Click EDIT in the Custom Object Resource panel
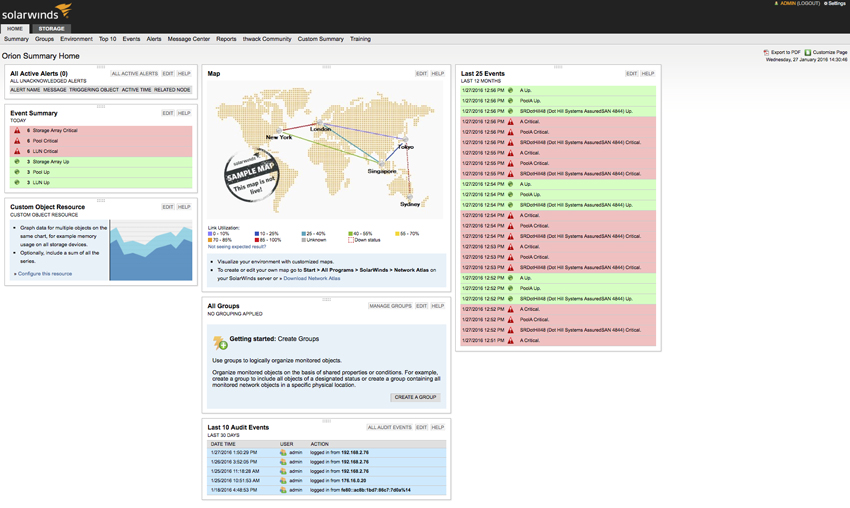The height and width of the screenshot is (508, 850). tap(168, 207)
